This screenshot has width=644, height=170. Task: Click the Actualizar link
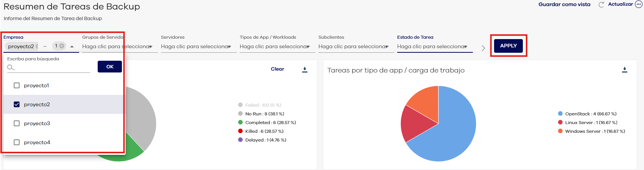tap(621, 4)
